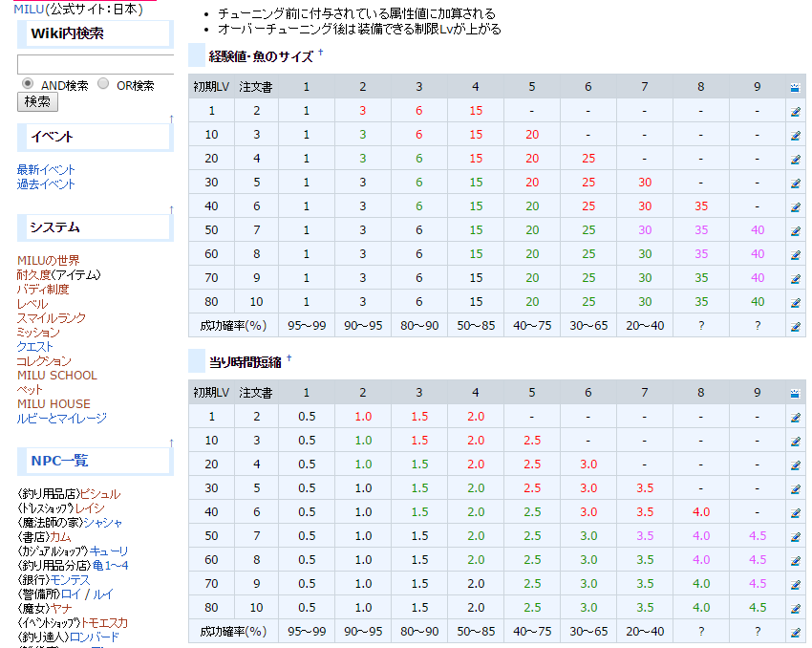Click edit pencil for 当り時間短縮 initial LV 80 row

[x=795, y=608]
